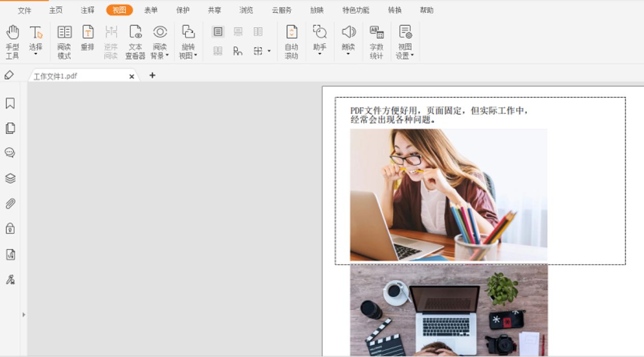Open a new document tab with the plus button

[x=151, y=75]
